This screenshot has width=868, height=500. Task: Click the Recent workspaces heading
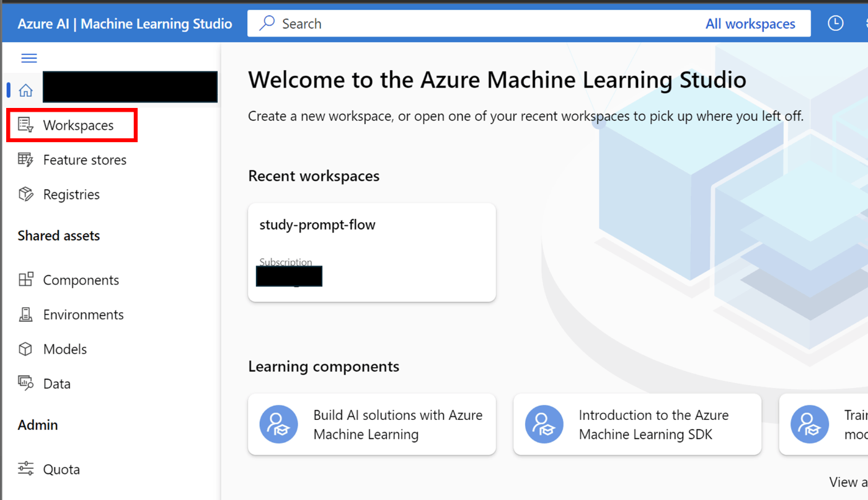(x=314, y=176)
